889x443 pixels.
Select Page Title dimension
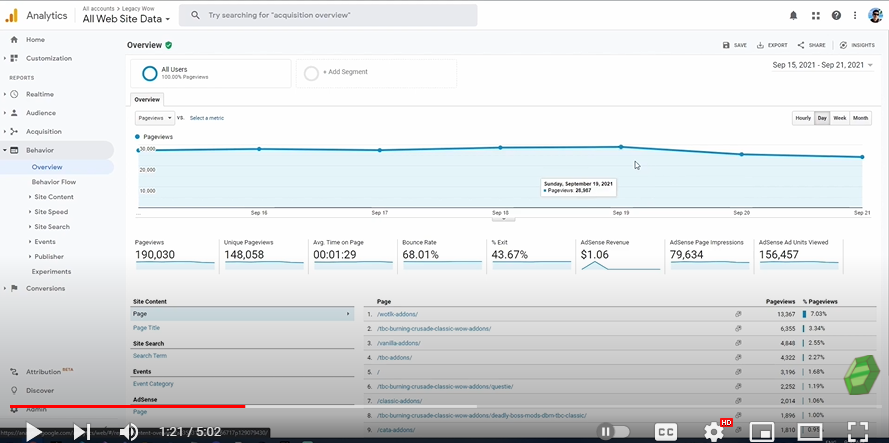146,328
